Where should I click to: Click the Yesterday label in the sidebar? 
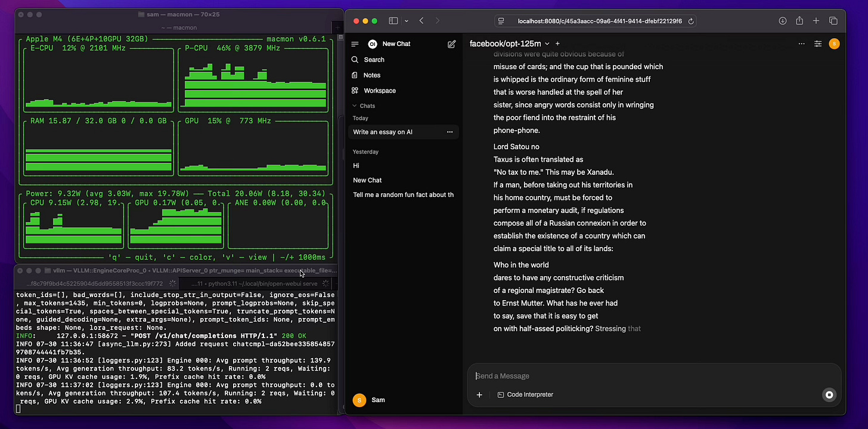(x=365, y=152)
